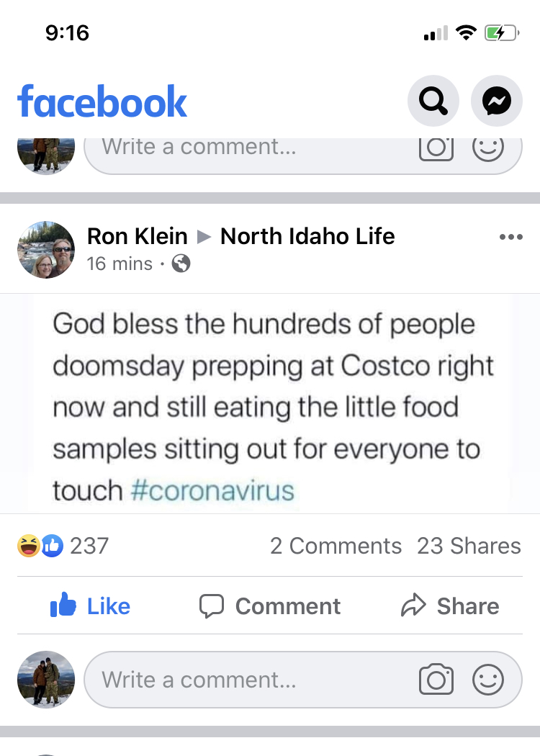
Task: Tap the #coronavirus hashtag
Action: pos(213,491)
